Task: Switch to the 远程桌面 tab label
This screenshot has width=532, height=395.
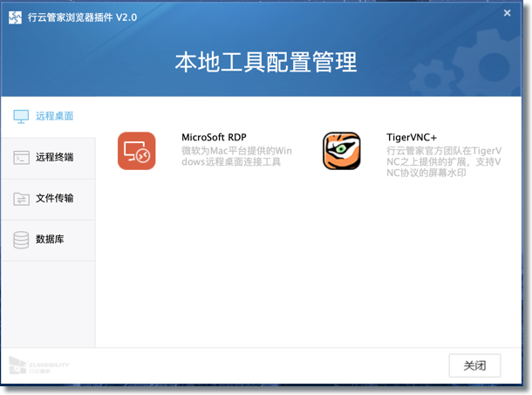Action: pyautogui.click(x=54, y=116)
